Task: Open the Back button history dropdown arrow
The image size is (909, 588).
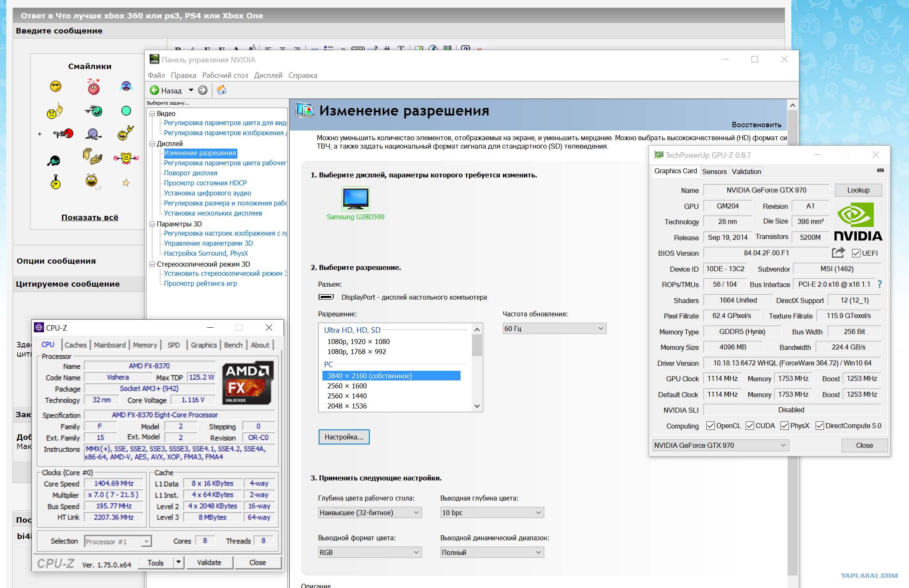Action: click(x=191, y=90)
